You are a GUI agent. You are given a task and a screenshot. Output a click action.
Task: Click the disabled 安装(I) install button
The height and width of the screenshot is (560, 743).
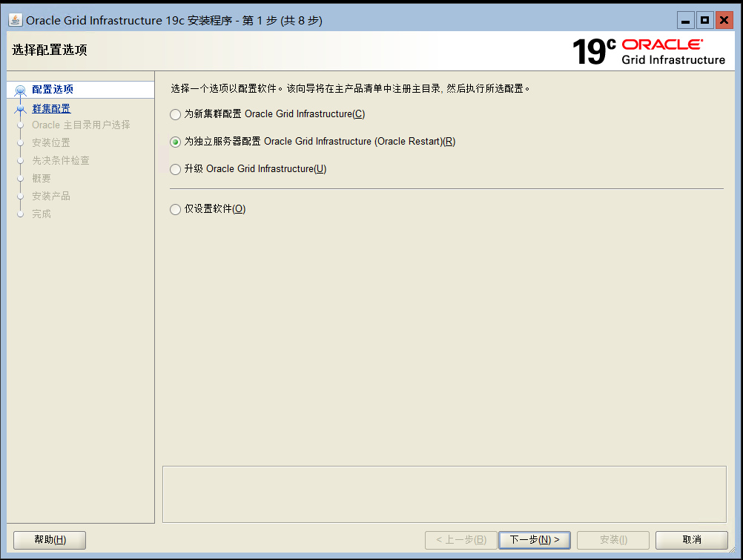[x=613, y=540]
